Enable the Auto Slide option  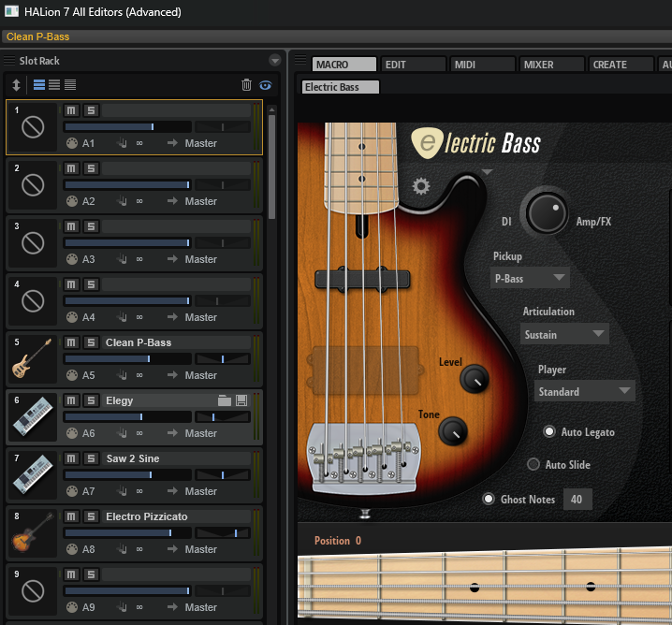coord(533,464)
